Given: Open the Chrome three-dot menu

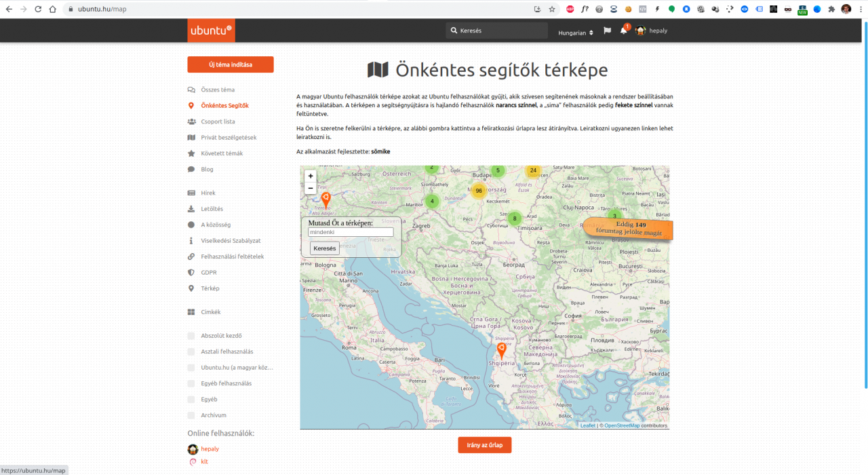Looking at the screenshot, I should point(861,9).
